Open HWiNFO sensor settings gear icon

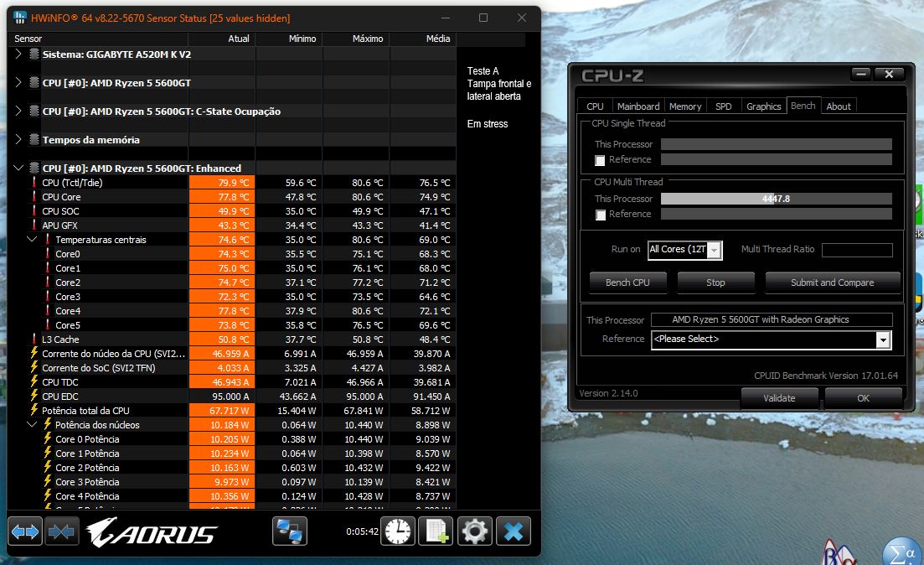coord(475,531)
